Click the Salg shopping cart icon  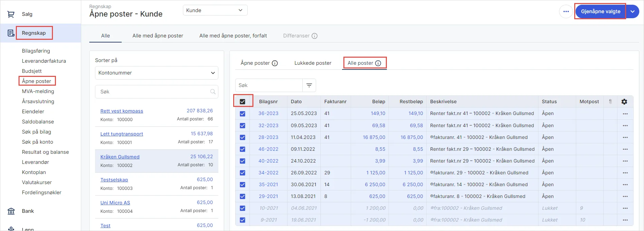[x=11, y=14]
